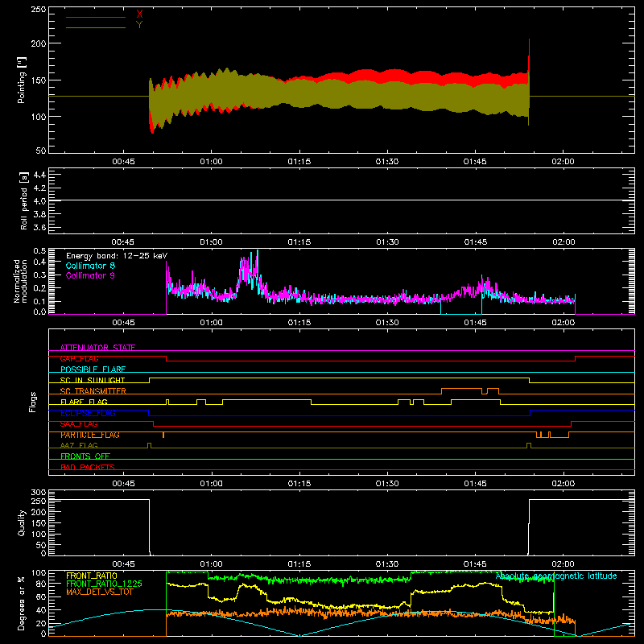Click the 'ATTENUATOR_STATE' flag label
644x644 pixels.
click(97, 348)
